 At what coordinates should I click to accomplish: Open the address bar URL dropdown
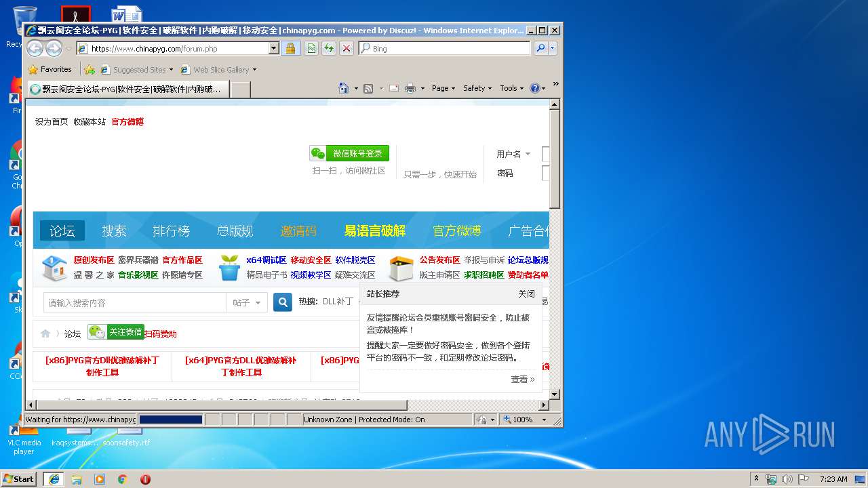pos(274,48)
